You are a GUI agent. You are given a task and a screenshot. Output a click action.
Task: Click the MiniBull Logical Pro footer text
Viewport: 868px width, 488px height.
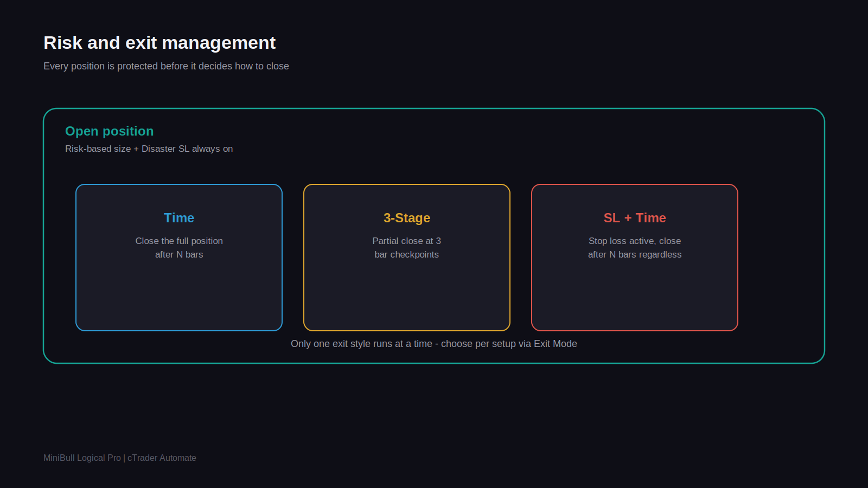pos(82,458)
